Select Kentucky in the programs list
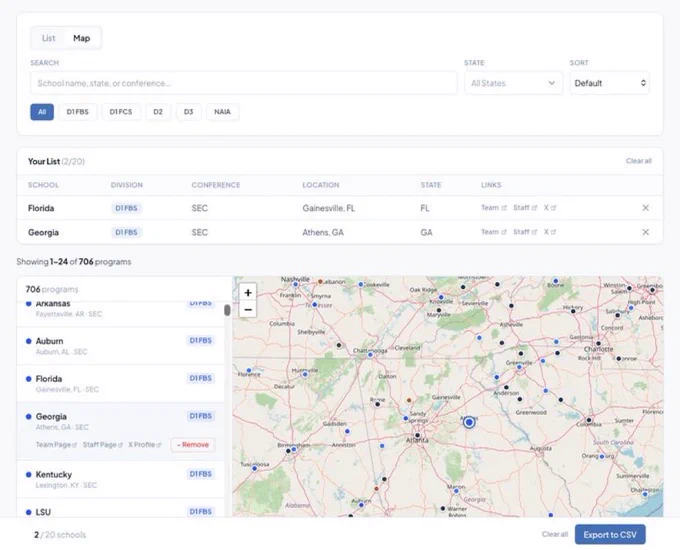The height and width of the screenshot is (550, 680). tap(121, 479)
